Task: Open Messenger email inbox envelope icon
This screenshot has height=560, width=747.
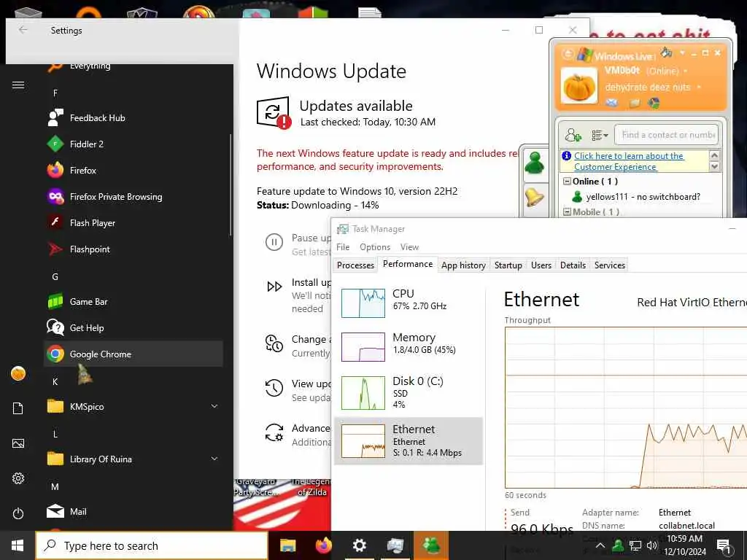Action: pos(612,103)
